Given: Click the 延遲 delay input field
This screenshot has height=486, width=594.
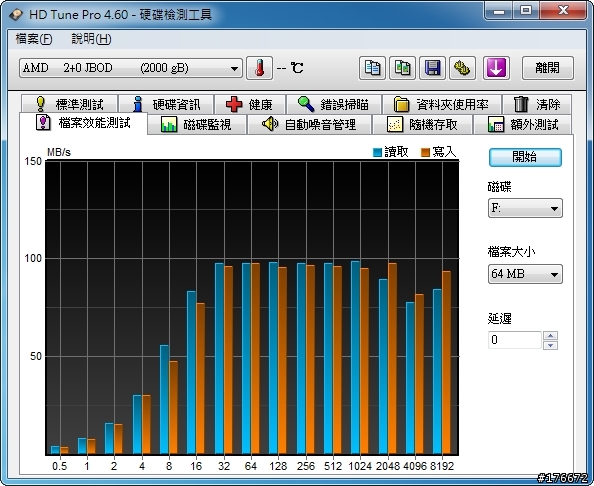Looking at the screenshot, I should tap(515, 340).
